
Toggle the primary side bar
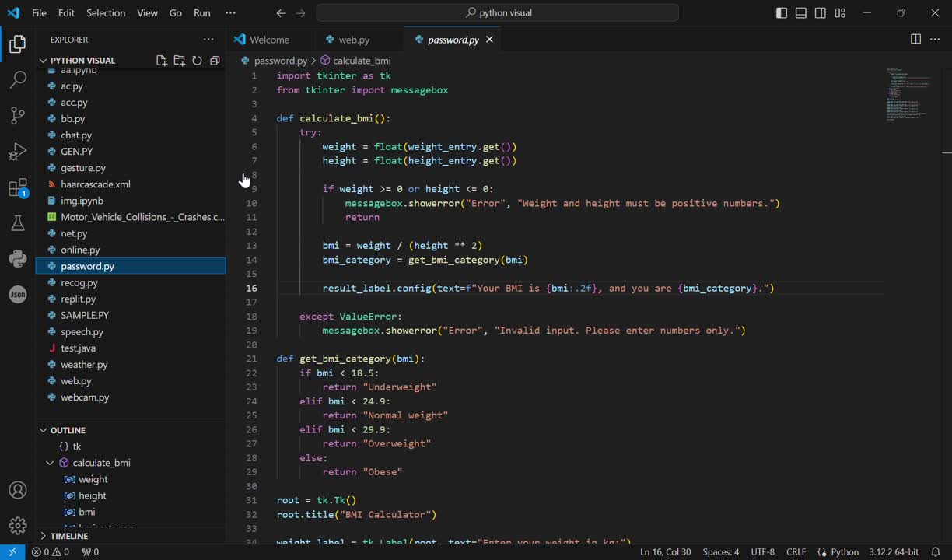click(782, 13)
